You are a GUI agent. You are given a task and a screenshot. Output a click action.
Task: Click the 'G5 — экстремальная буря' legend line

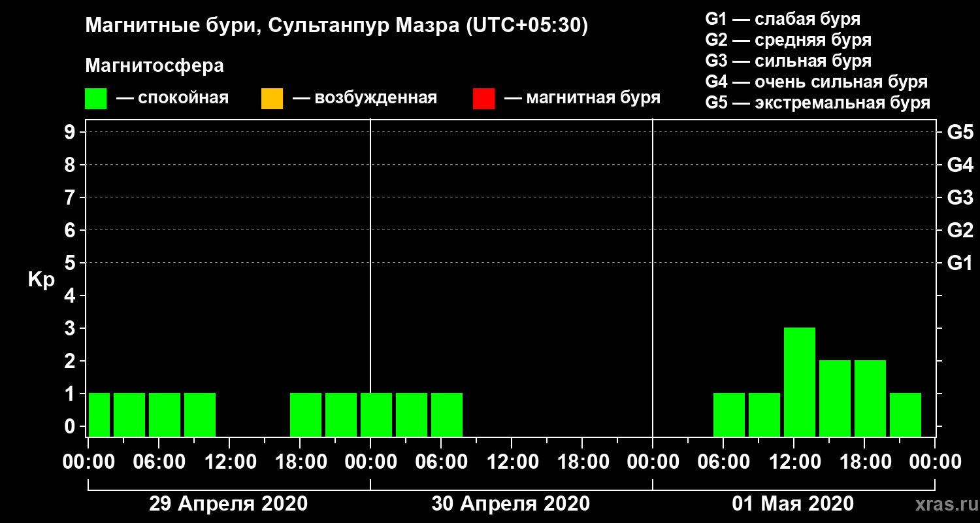coord(818,103)
